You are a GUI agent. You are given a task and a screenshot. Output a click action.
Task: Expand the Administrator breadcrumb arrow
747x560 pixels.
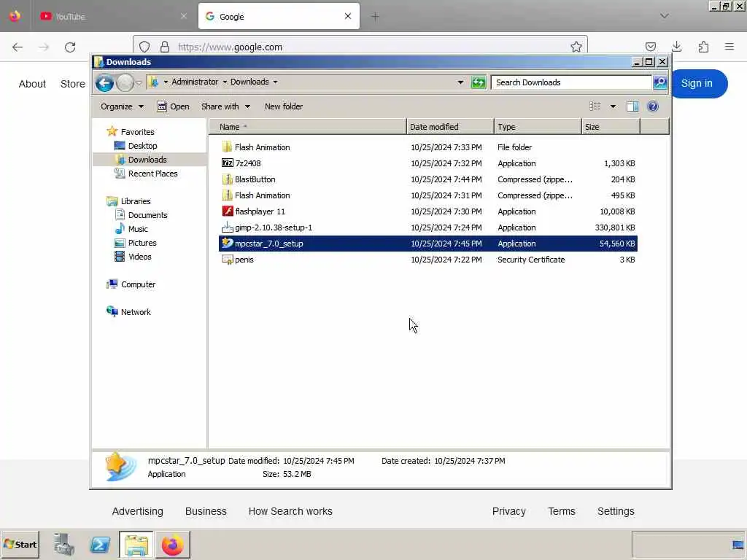tap(225, 82)
